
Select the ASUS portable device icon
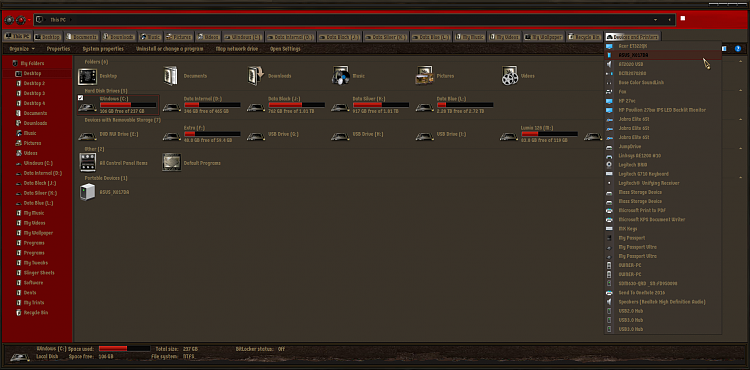click(x=88, y=192)
